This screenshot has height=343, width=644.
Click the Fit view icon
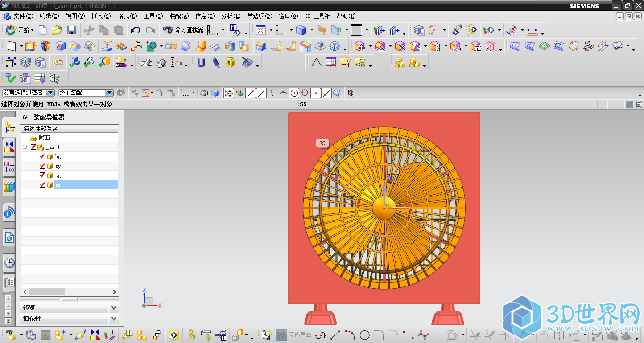point(260,30)
